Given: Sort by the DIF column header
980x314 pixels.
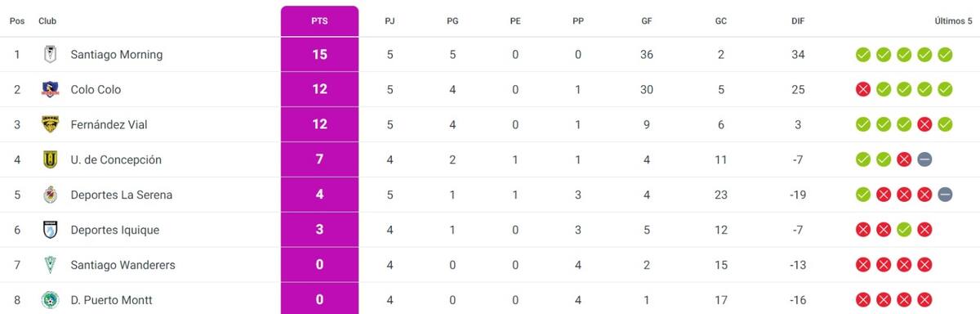Looking at the screenshot, I should click(x=798, y=22).
